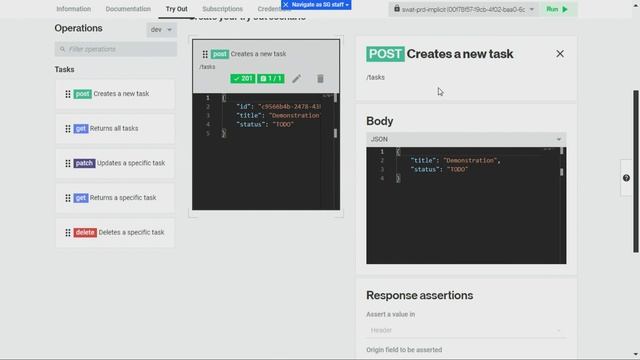Grab the drag handle of Returns a specific task
Image resolution: width=640 pixels, height=360 pixels.
pos(68,198)
